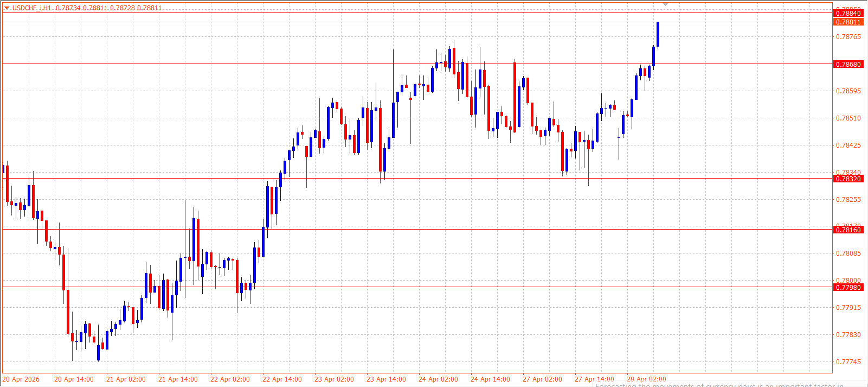Image resolution: width=868 pixels, height=387 pixels.
Task: Select the horizontal line at 0.78320 level
Action: click(416, 178)
